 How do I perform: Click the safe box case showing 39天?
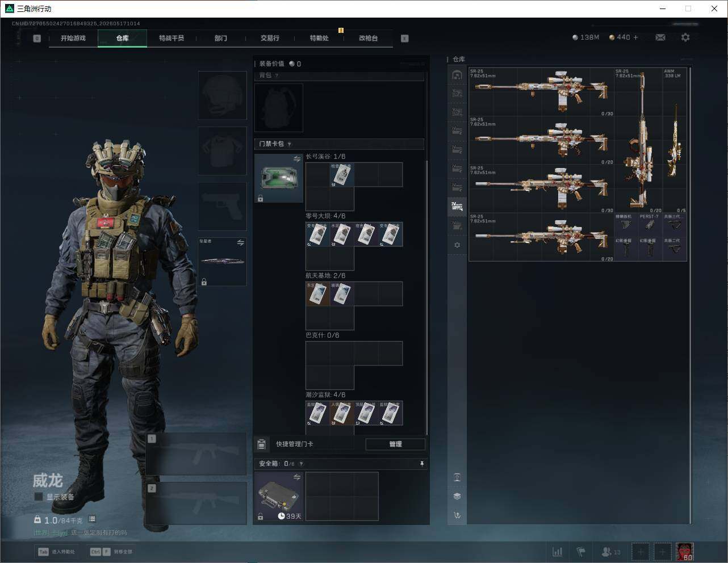pyautogui.click(x=278, y=496)
